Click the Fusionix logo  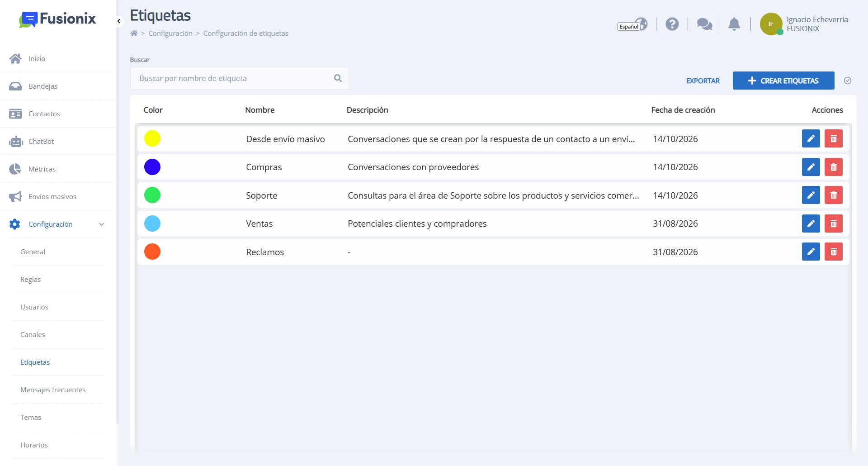coord(57,19)
